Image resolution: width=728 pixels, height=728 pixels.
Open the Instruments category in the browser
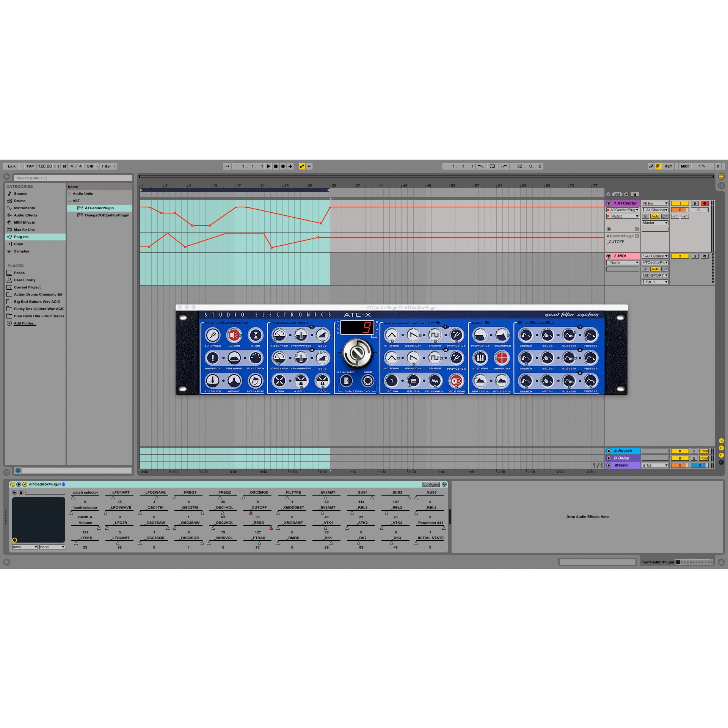[24, 208]
